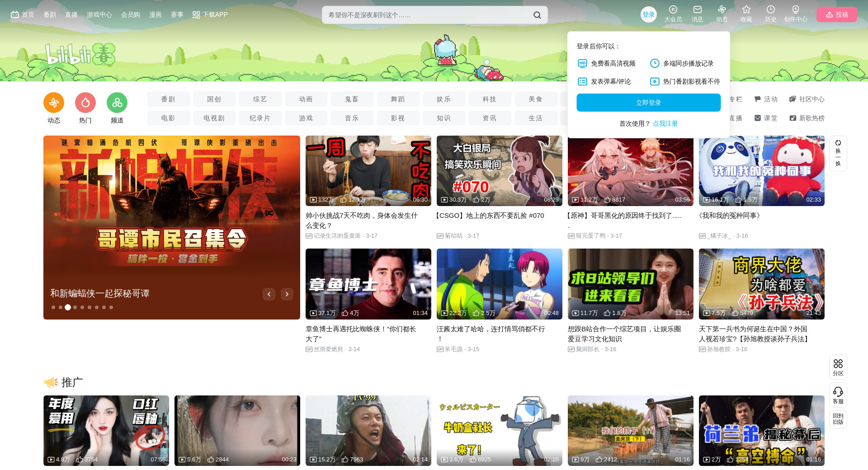Open uploader 脑洞部长
868x470 pixels.
(588, 349)
